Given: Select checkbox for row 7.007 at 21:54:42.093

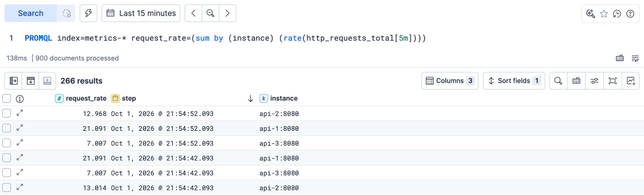Looking at the screenshot, I should 7,173.
